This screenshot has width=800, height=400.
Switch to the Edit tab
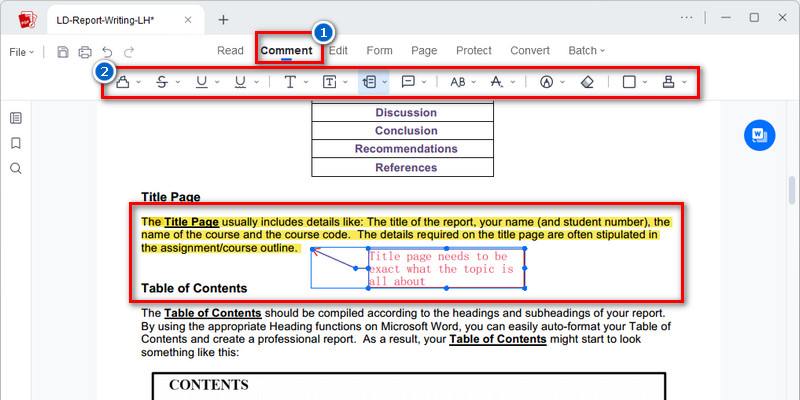pos(338,51)
